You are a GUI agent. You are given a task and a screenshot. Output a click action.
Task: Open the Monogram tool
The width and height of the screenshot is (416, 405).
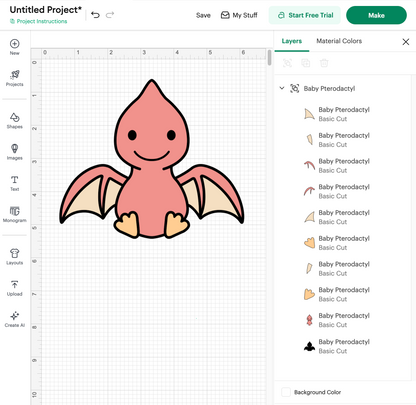[15, 214]
